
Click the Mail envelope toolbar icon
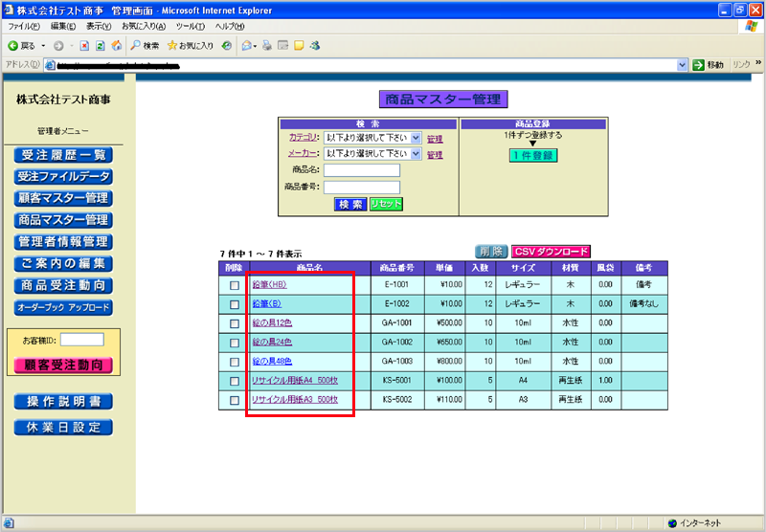247,45
